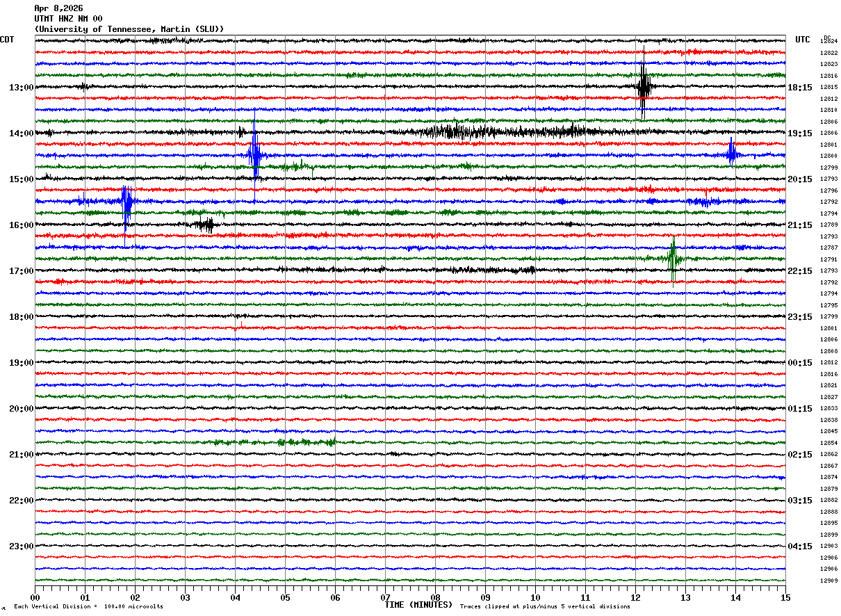Click the blue spike near minute 4.4
The image size is (841, 616).
point(255,156)
